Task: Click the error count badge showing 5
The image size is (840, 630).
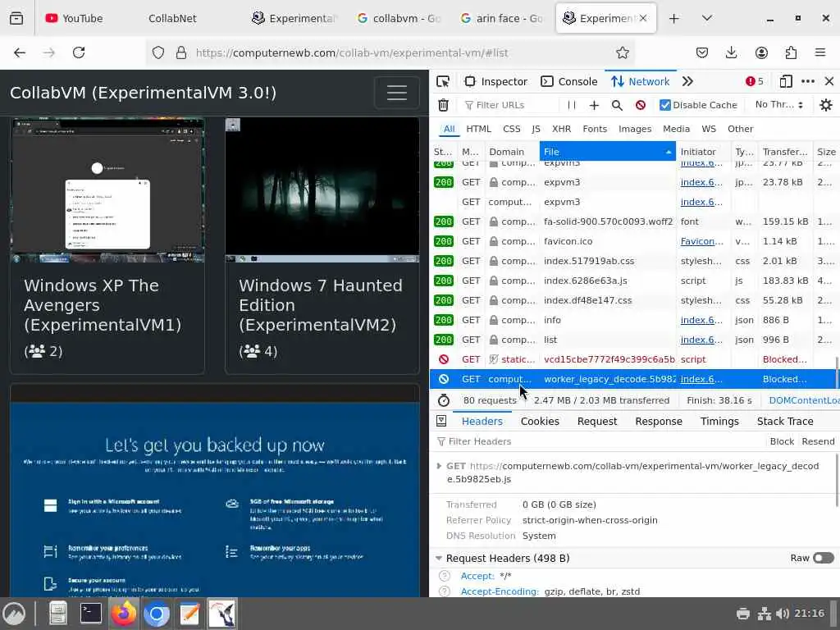Action: click(755, 81)
